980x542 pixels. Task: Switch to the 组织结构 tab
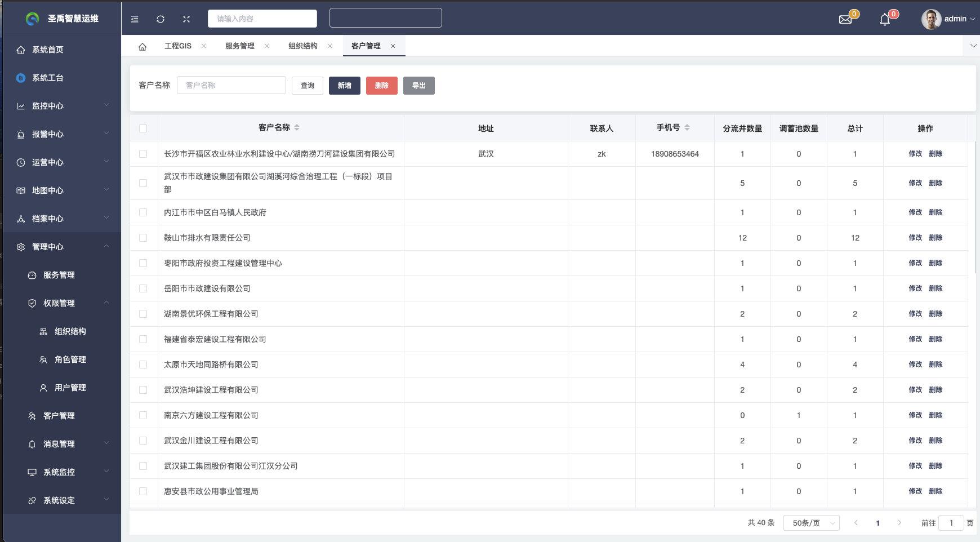click(303, 46)
